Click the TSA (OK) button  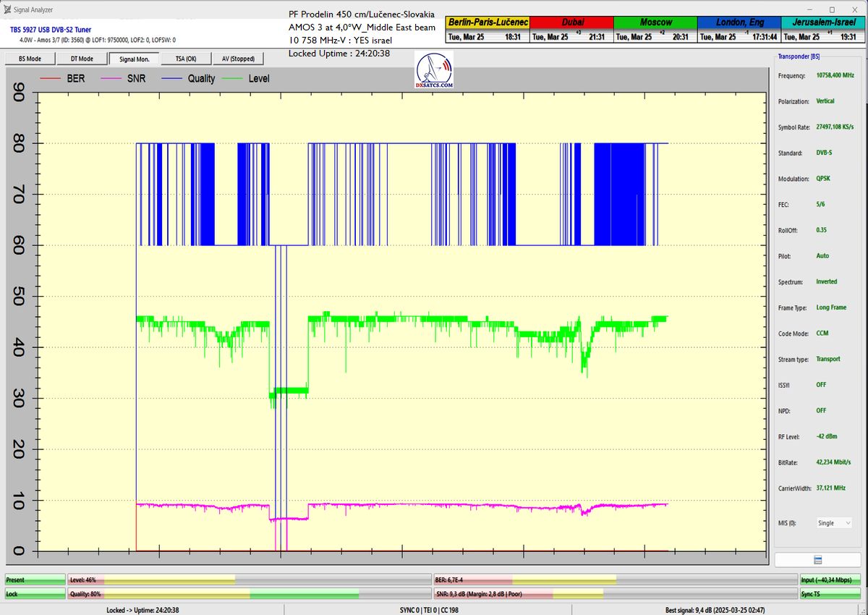tap(186, 59)
